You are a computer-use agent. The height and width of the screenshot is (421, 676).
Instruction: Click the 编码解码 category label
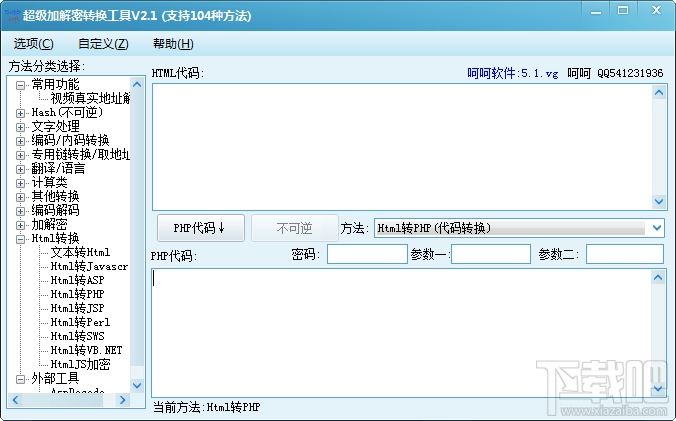point(55,211)
